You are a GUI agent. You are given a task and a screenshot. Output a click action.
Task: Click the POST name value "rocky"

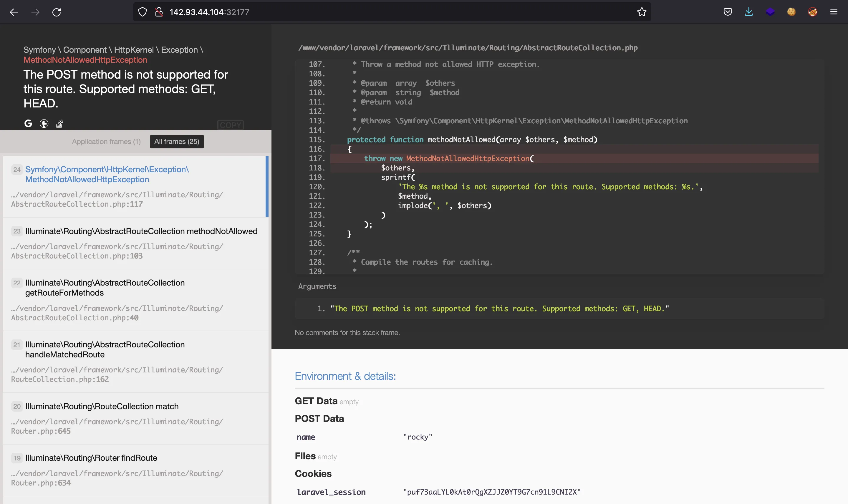point(418,437)
